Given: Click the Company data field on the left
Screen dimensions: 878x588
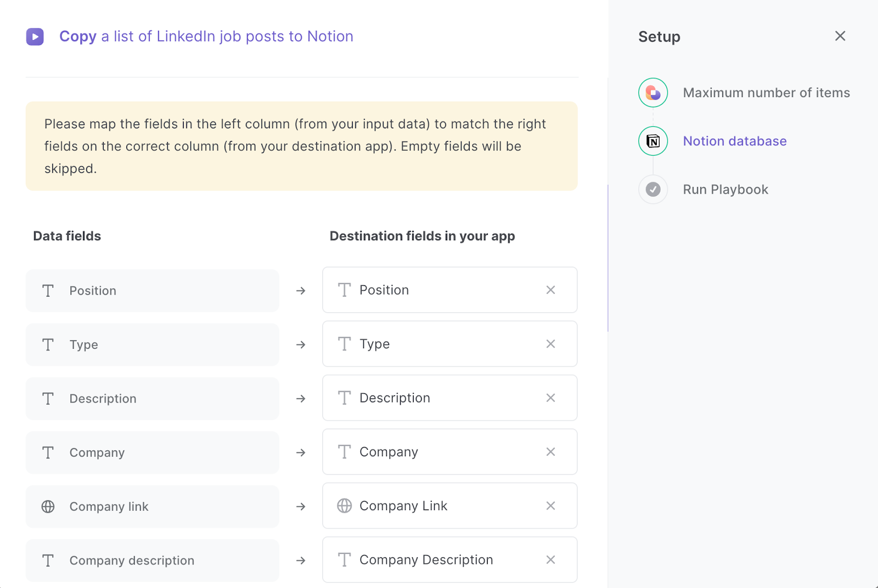Looking at the screenshot, I should click(x=153, y=453).
